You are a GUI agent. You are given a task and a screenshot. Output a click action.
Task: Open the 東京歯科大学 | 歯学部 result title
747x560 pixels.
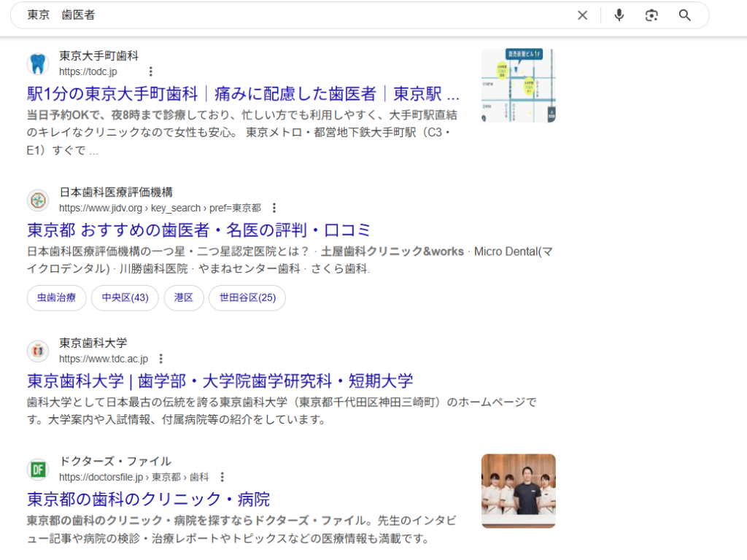220,381
